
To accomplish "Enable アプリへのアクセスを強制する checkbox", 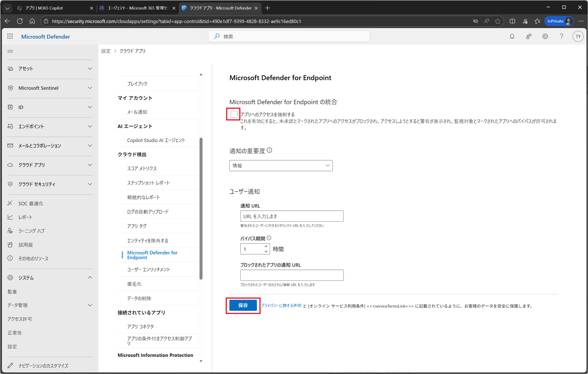I will 234,114.
